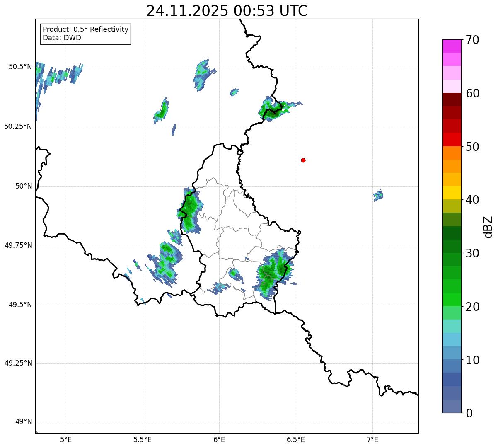This screenshot has width=498, height=448.
Task: Click the colorbar tick label 60
Action: (472, 93)
